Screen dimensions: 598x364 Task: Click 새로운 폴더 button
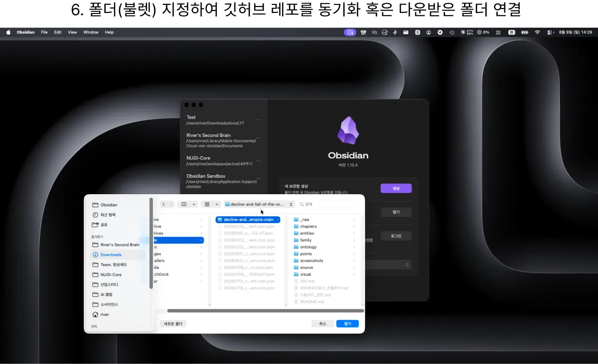[x=173, y=324]
